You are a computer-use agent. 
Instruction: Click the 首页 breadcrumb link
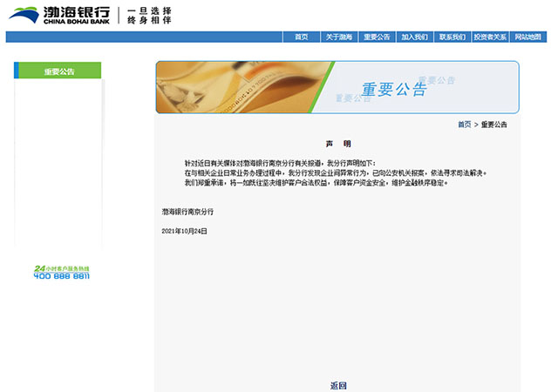click(465, 125)
